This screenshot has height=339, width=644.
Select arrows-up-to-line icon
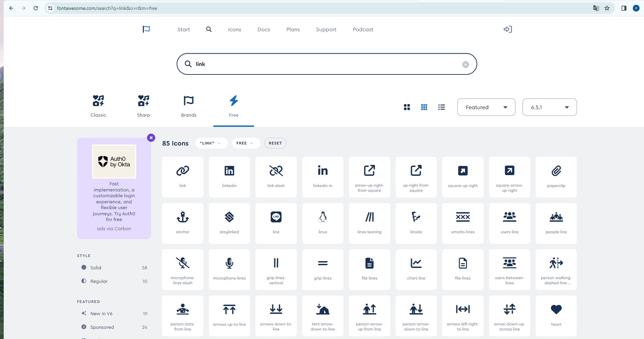[x=229, y=316]
